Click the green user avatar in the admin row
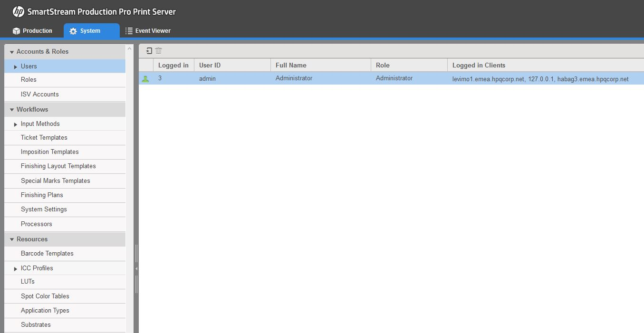 (146, 78)
